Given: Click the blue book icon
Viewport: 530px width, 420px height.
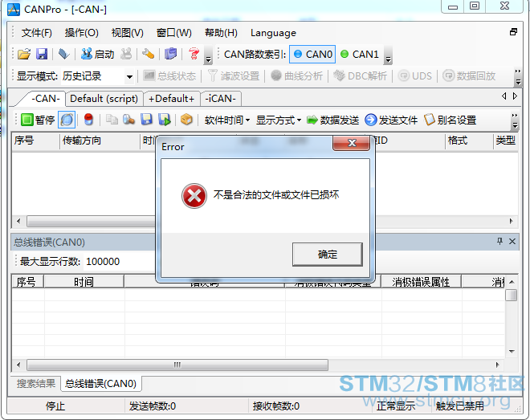Looking at the screenshot, I should (x=171, y=54).
